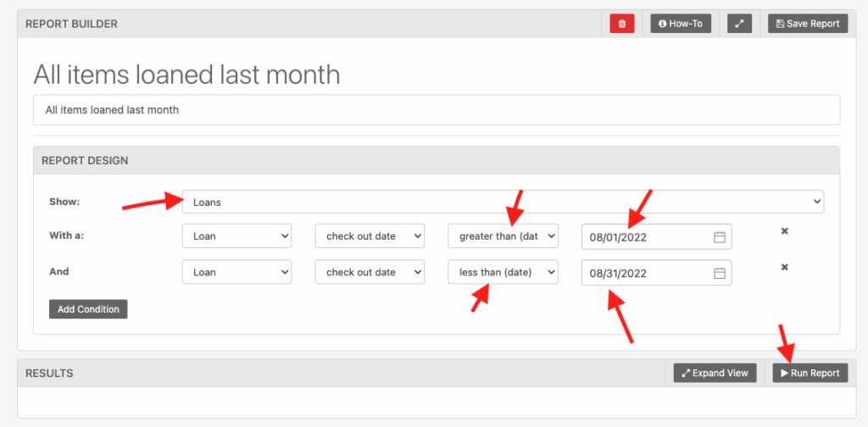868x427 pixels.
Task: Save the report
Action: [807, 24]
